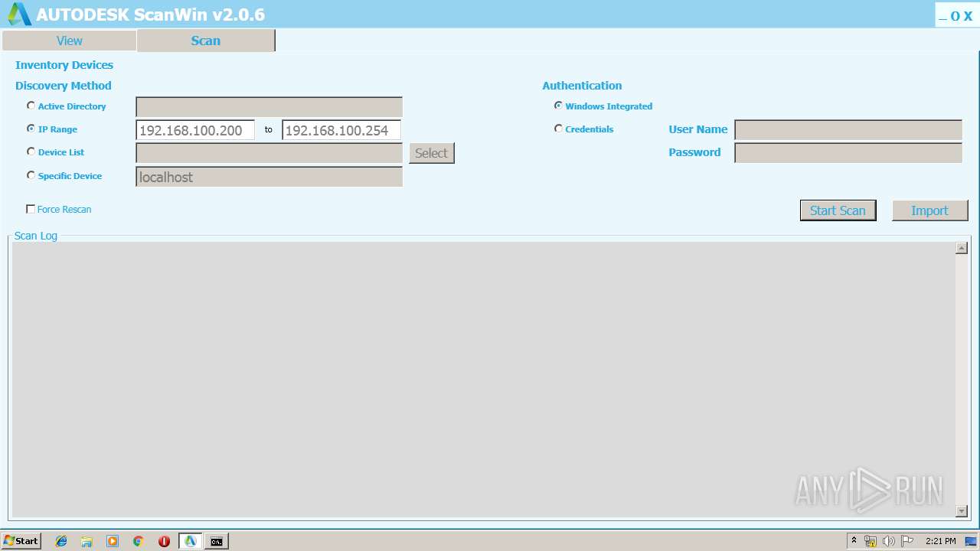Switch to command prompt taskbar button
This screenshot has height=551, width=980.
[217, 541]
